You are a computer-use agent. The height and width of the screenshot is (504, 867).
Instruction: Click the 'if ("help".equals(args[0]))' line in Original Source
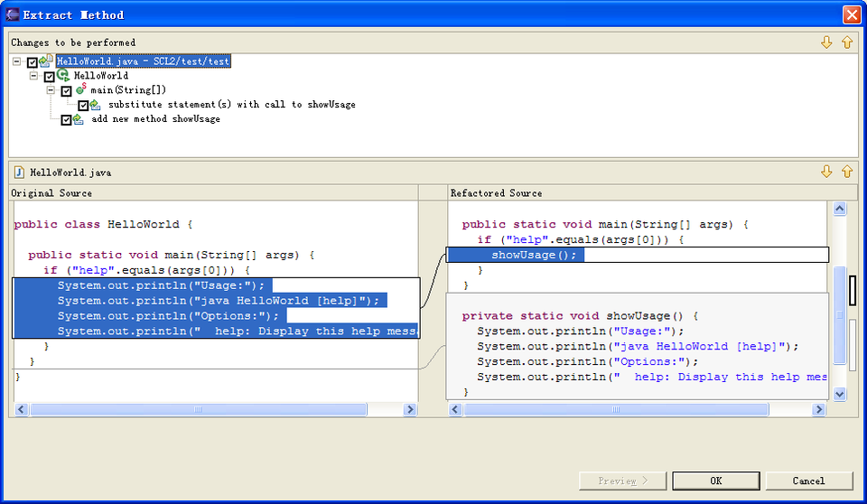[147, 271]
